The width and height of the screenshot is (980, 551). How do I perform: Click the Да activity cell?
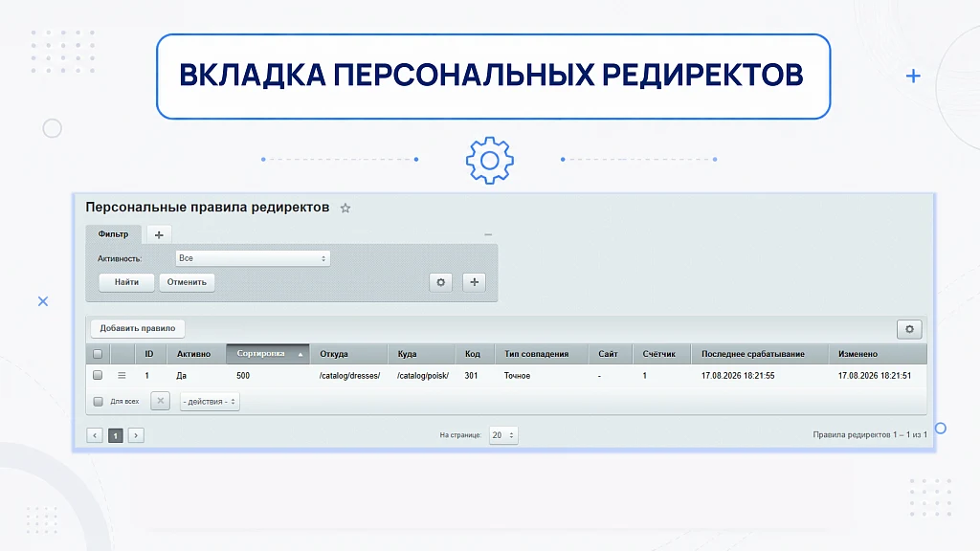point(181,376)
